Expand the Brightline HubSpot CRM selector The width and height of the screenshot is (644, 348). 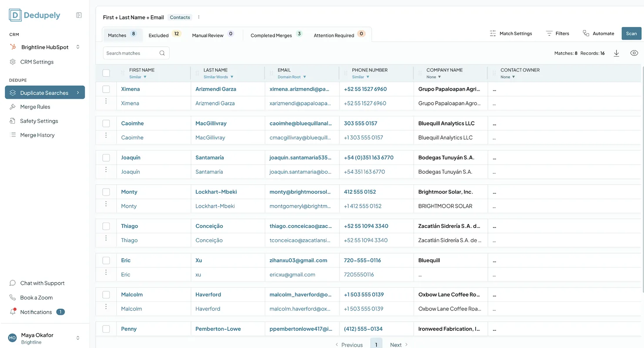tap(45, 47)
